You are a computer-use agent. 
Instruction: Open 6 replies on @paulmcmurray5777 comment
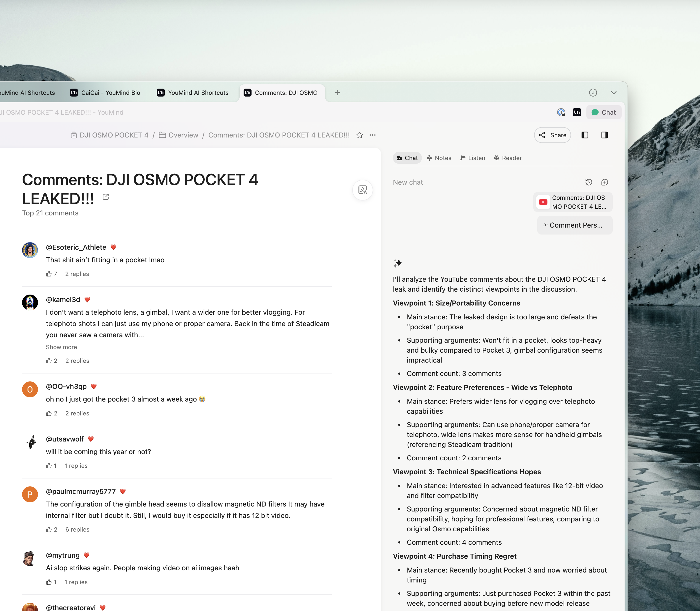[77, 530]
